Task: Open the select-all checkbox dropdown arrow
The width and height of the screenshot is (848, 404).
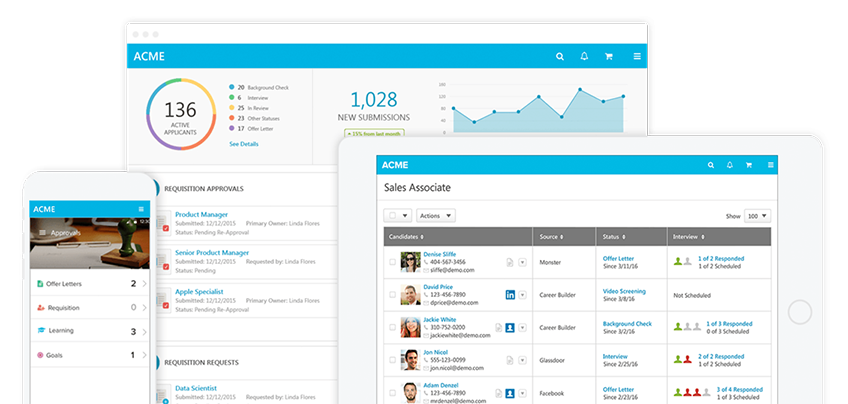Action: [405, 216]
